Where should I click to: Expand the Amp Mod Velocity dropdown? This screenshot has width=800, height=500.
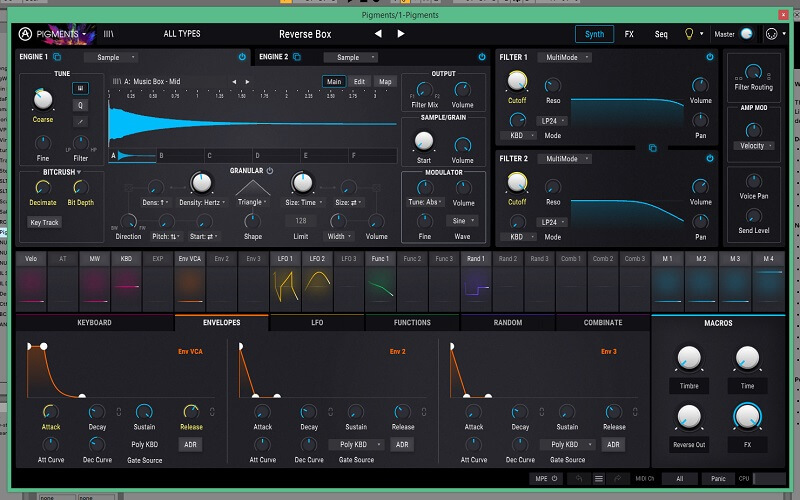pyautogui.click(x=754, y=146)
